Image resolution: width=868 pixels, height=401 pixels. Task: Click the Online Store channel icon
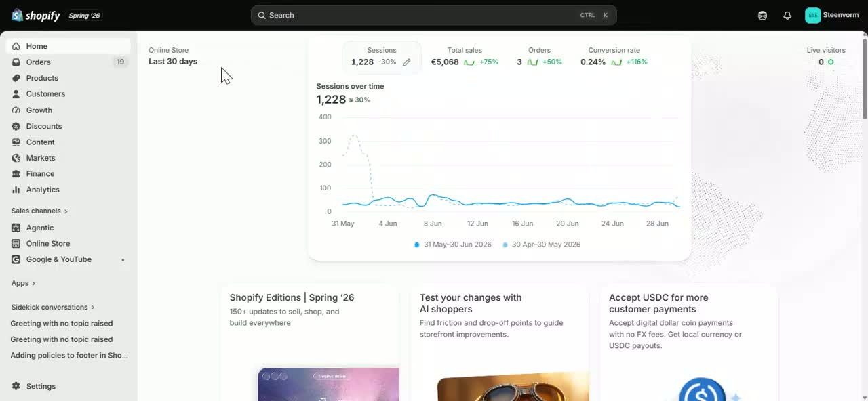point(16,244)
